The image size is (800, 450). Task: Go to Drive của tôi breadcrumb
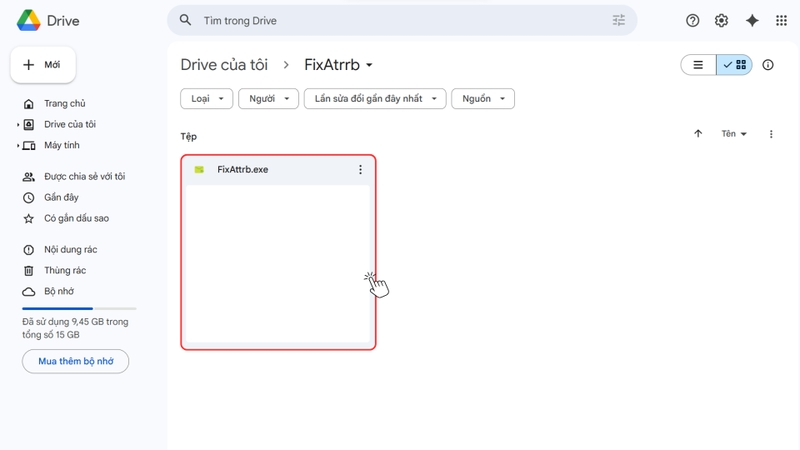[224, 65]
